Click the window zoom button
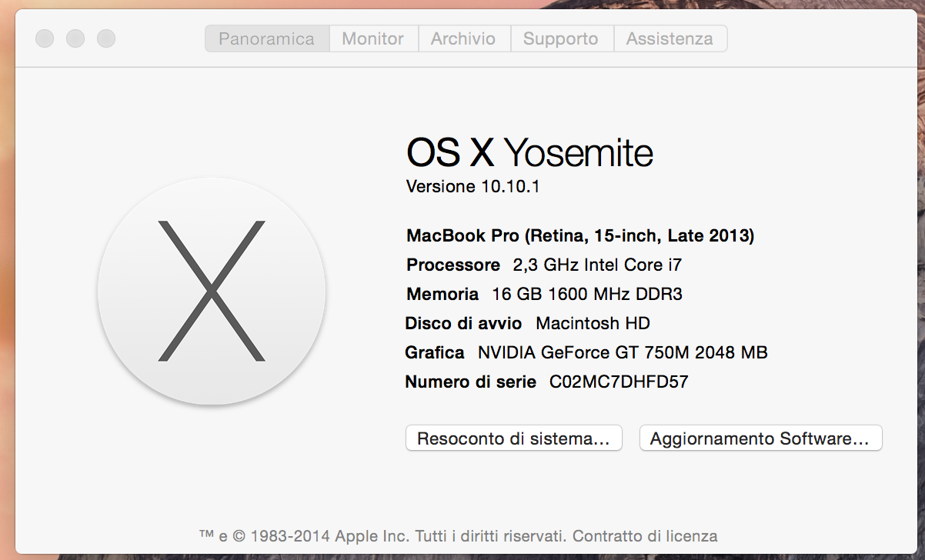The width and height of the screenshot is (925, 560). tap(106, 38)
